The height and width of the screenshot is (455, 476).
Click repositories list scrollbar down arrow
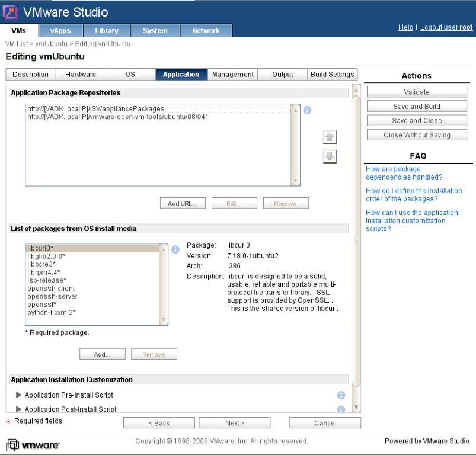click(x=295, y=181)
